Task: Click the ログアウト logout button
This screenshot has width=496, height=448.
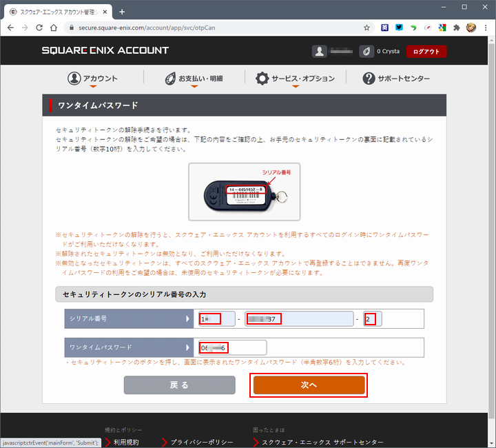Action: [x=426, y=52]
